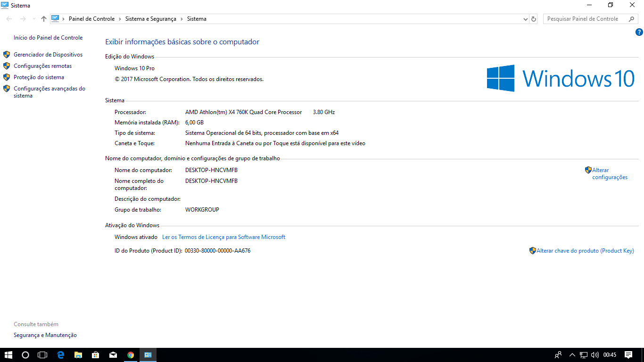Click Windows 10 Pro edition text

[x=134, y=68]
